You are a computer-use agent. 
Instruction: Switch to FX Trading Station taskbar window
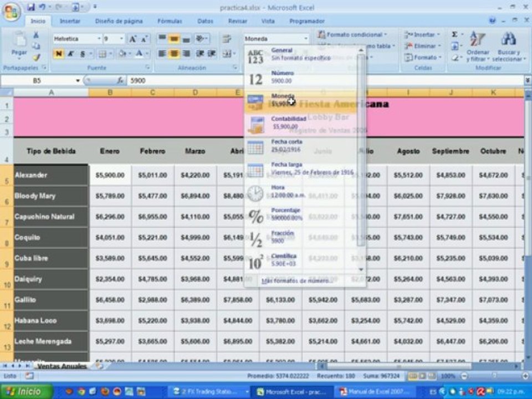coord(209,392)
